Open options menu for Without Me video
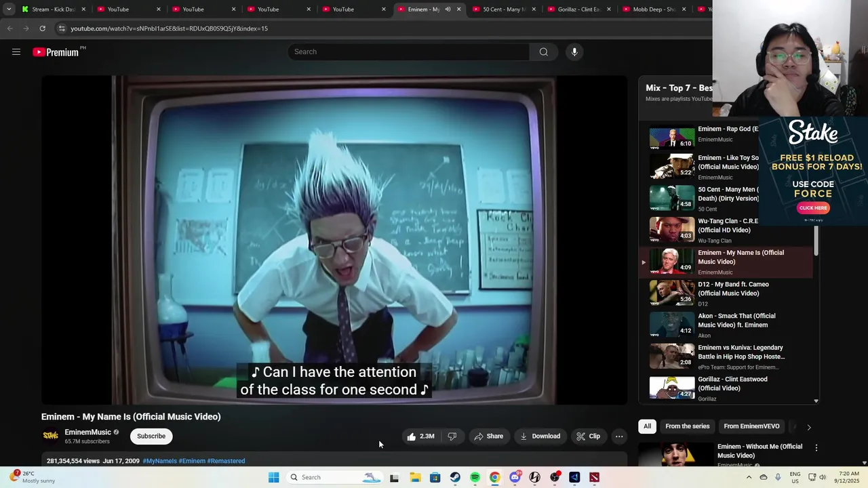The width and height of the screenshot is (868, 488). pyautogui.click(x=816, y=448)
